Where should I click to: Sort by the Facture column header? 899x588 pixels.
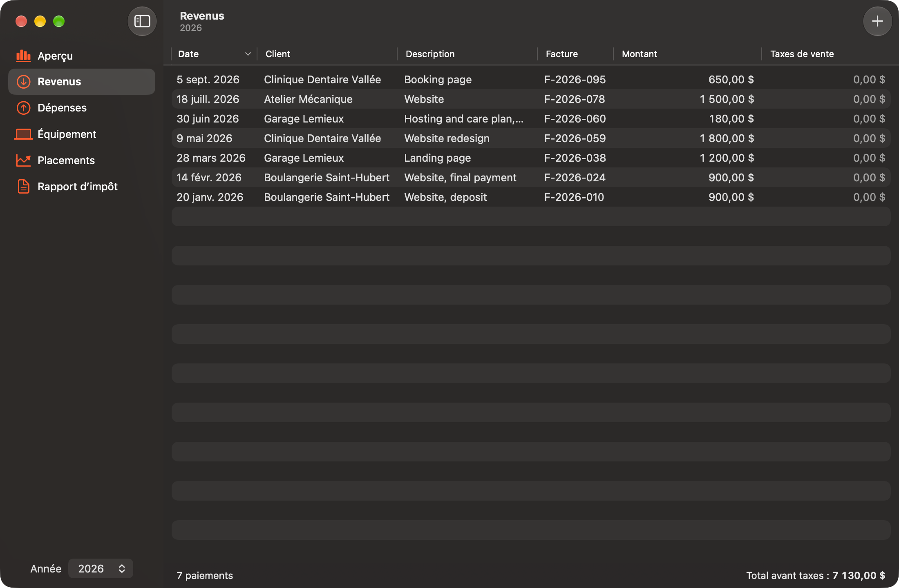point(575,54)
